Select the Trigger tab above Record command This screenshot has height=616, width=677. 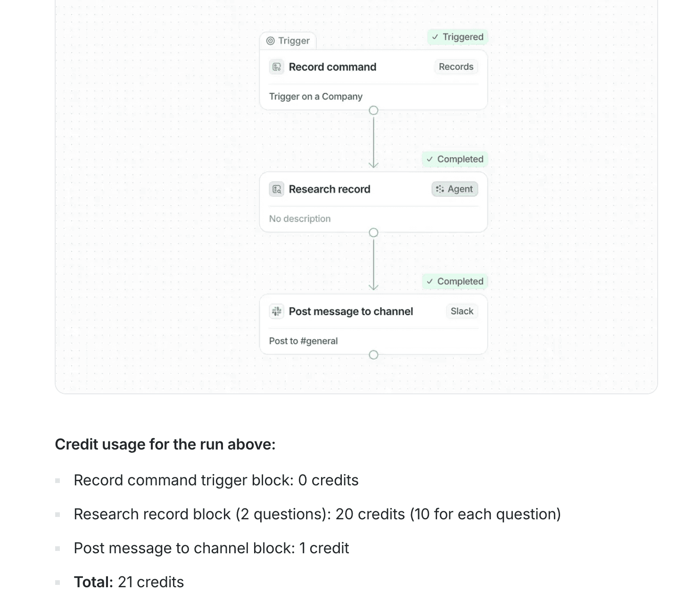[x=289, y=41]
